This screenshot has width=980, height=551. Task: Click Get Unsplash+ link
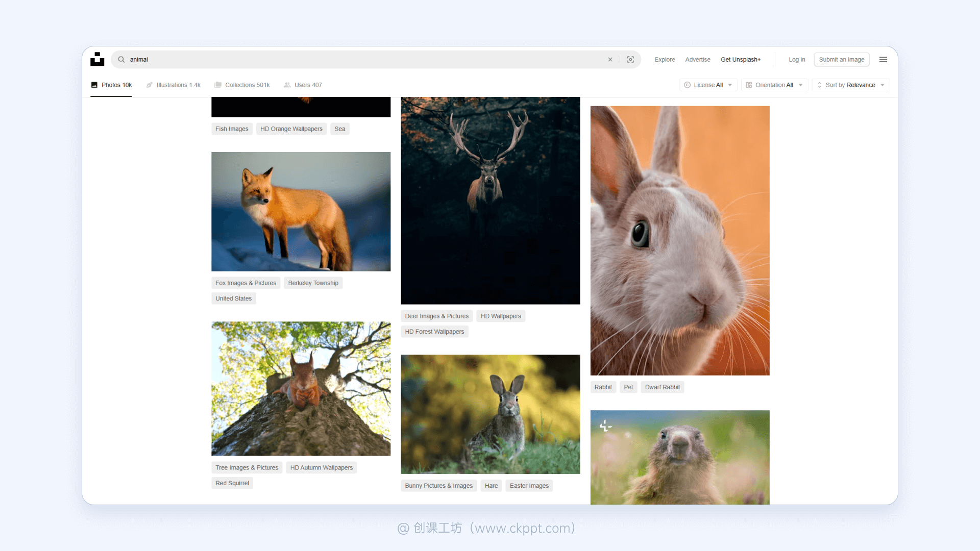point(741,60)
